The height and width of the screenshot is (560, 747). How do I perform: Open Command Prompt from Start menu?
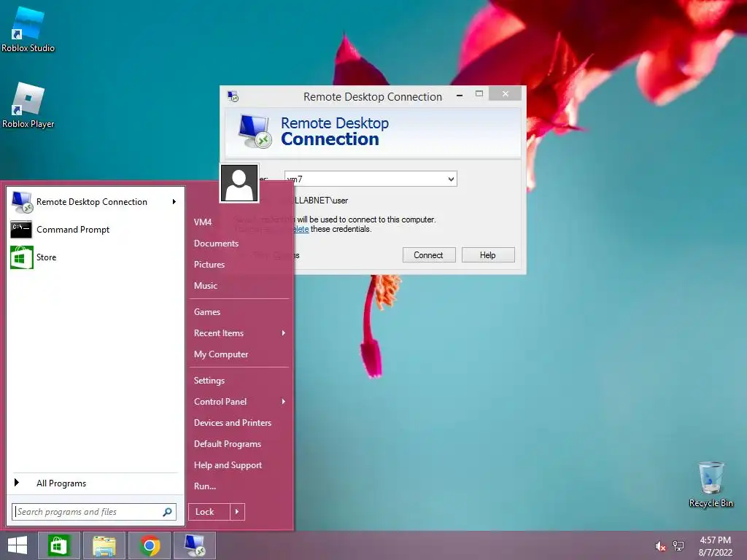point(96,230)
